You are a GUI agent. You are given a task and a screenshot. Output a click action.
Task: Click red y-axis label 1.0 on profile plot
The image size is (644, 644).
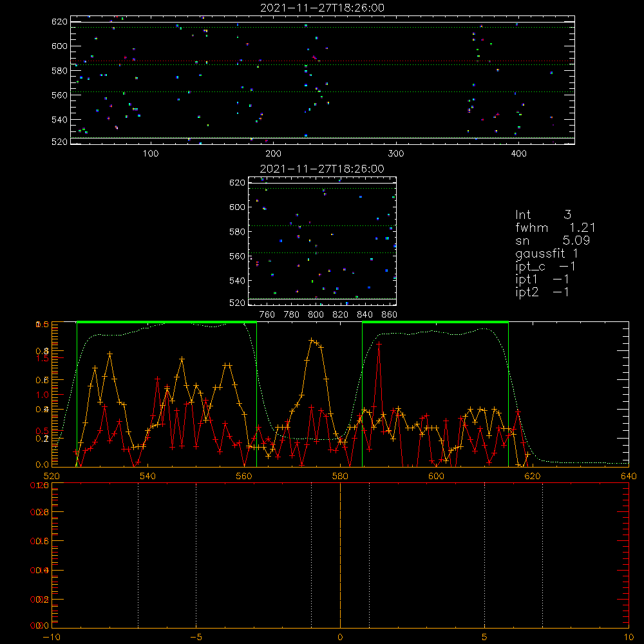click(42, 395)
